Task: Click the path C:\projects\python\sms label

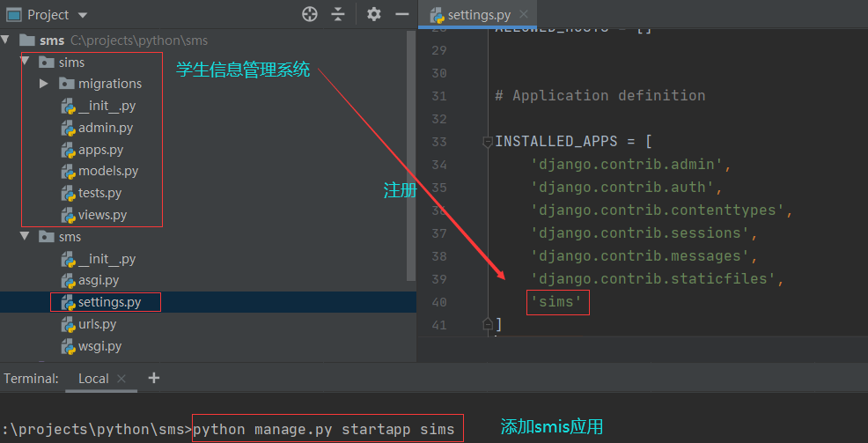Action: click(x=139, y=41)
